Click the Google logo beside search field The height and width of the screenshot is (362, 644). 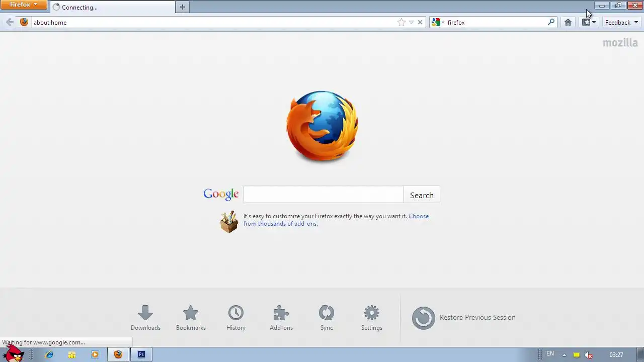point(221,195)
